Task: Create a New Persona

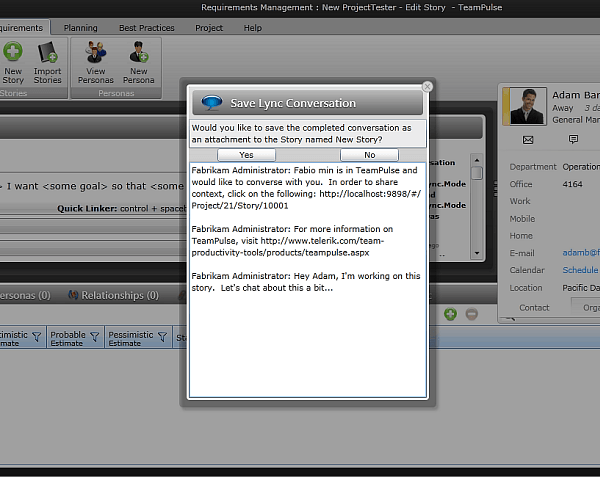Action: click(139, 63)
